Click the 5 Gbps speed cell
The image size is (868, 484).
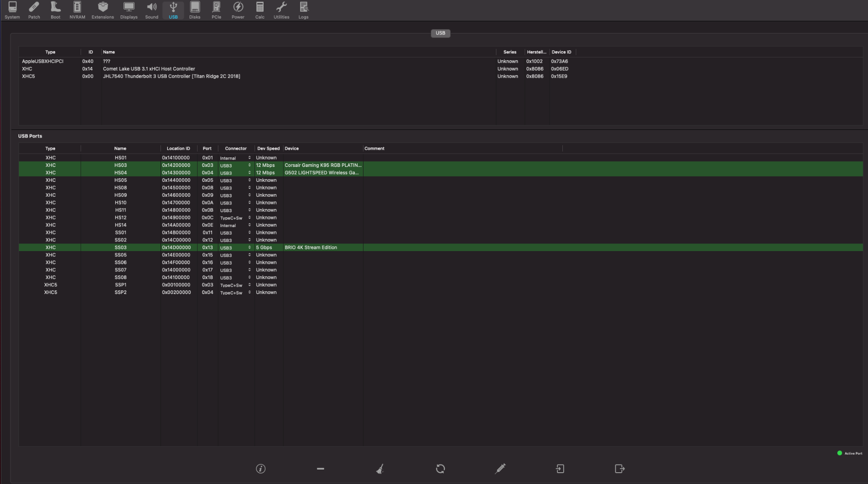point(264,247)
